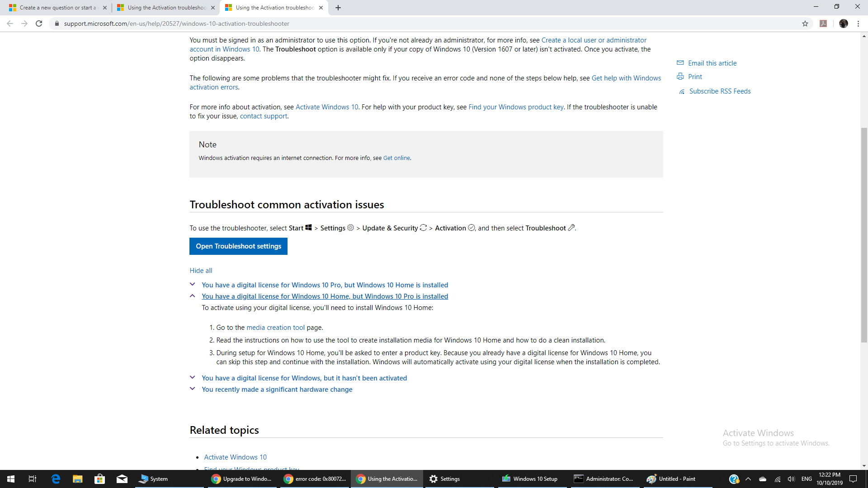Click the page vertical scrollbar thumb
This screenshot has width=868, height=488.
tap(864, 235)
